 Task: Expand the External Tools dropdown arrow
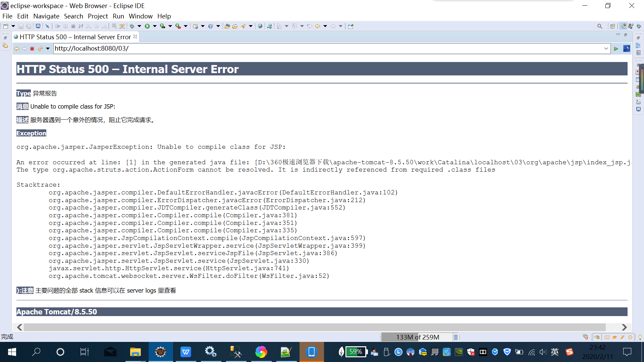(x=185, y=26)
